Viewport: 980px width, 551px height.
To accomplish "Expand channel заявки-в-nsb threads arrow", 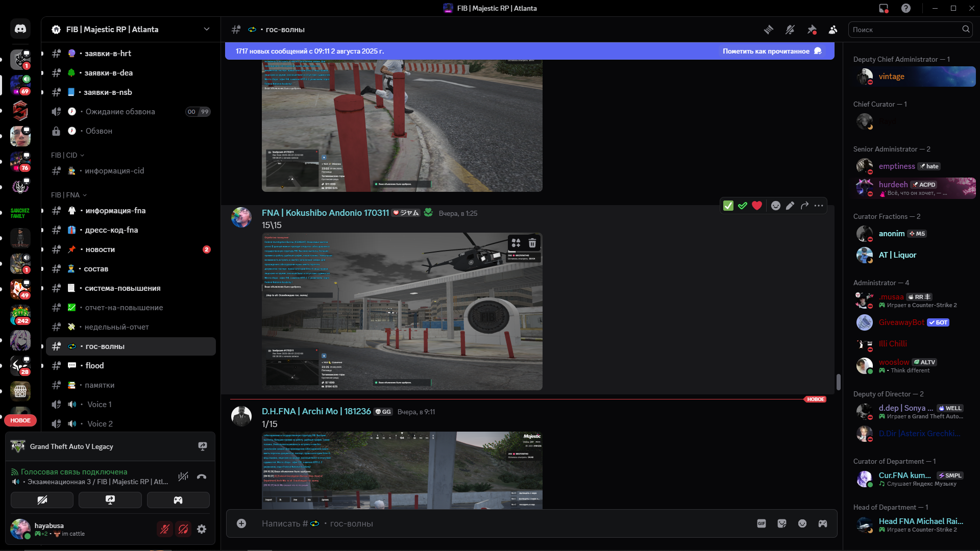I will (42, 92).
